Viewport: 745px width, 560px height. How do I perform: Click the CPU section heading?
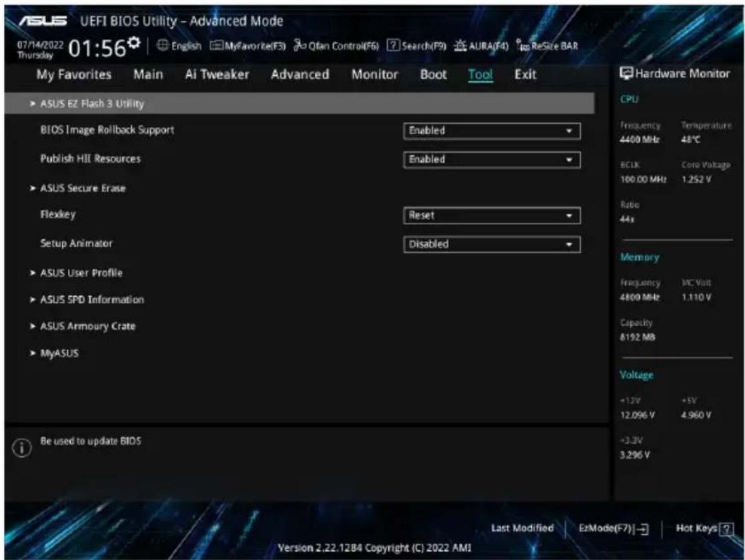pyautogui.click(x=629, y=99)
